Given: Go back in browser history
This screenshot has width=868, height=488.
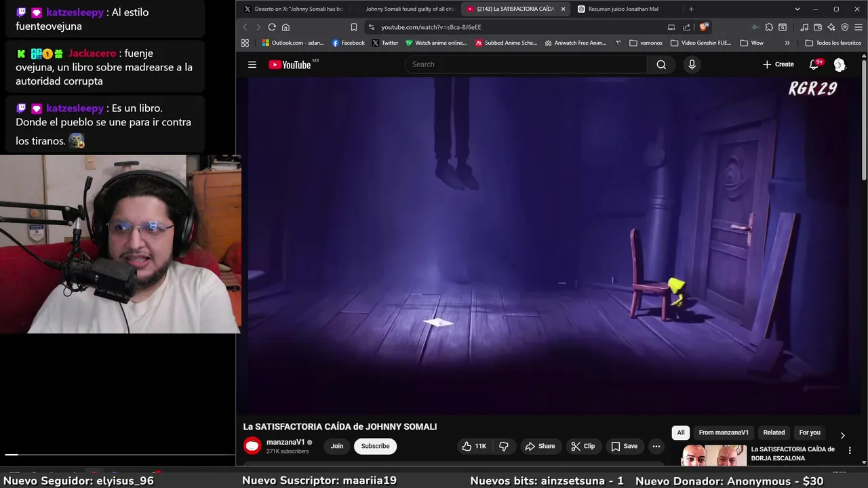Looking at the screenshot, I should [x=245, y=27].
